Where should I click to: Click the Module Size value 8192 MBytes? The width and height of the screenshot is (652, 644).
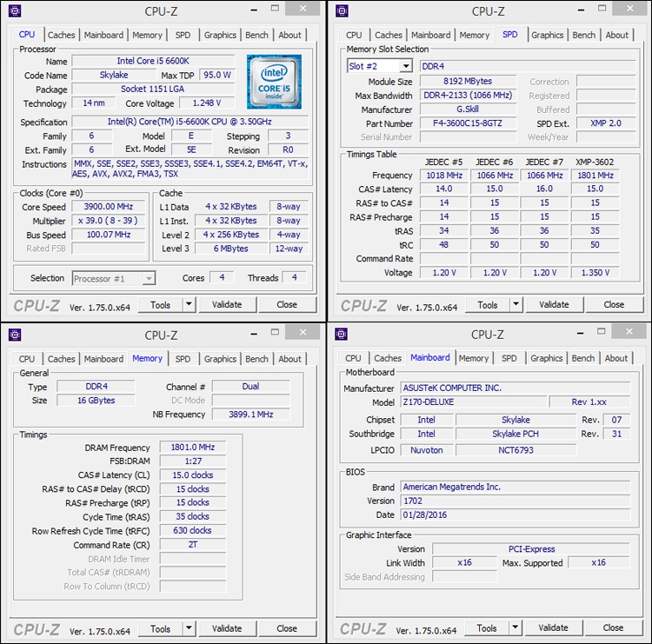[x=468, y=81]
